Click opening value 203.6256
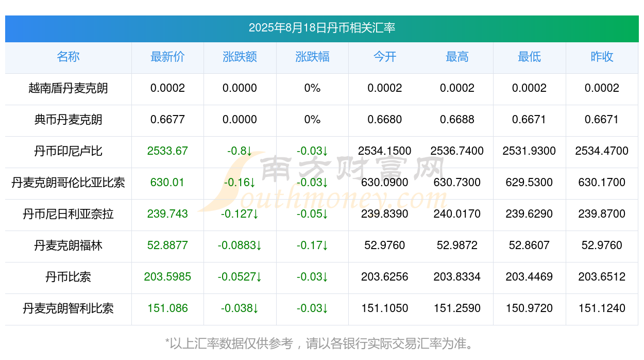The image size is (644, 360). (x=385, y=277)
